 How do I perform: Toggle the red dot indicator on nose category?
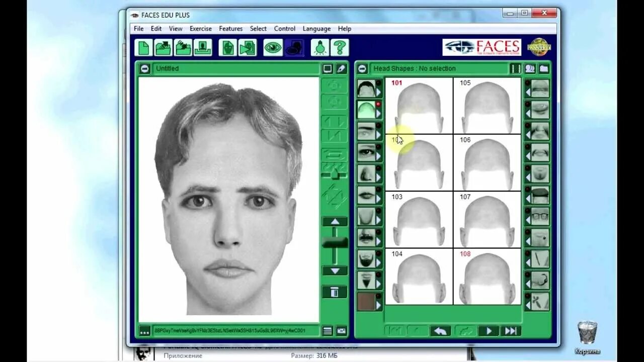(379, 167)
